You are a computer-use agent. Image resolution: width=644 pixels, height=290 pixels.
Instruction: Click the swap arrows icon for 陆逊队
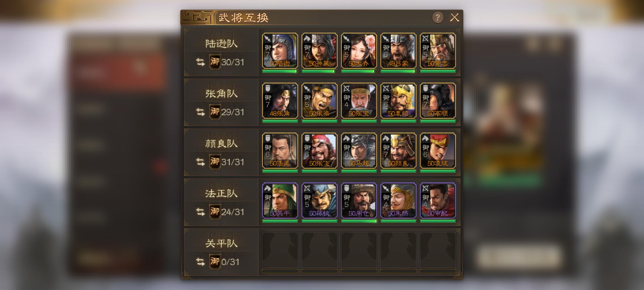click(x=200, y=62)
